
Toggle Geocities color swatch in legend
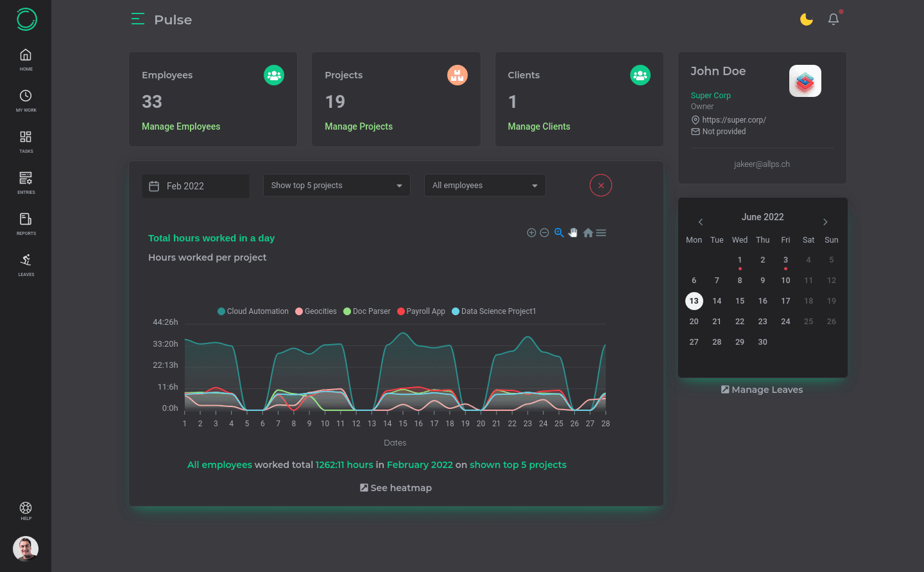click(299, 311)
